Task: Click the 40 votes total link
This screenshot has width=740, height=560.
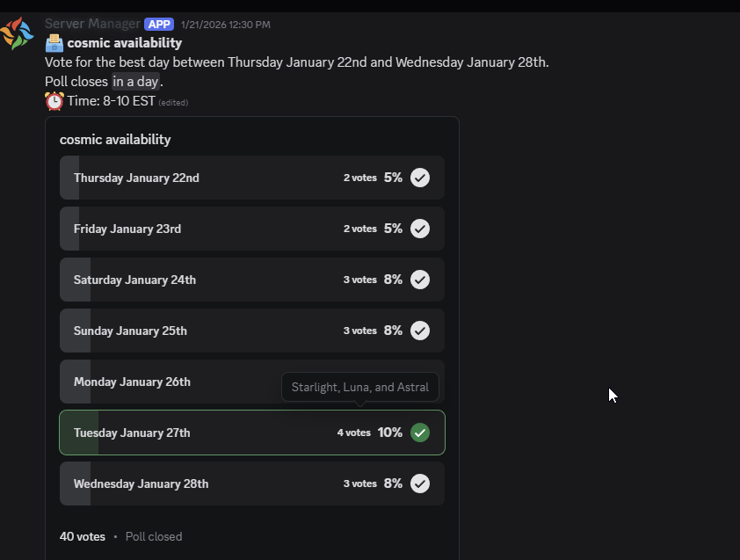Action: tap(82, 536)
